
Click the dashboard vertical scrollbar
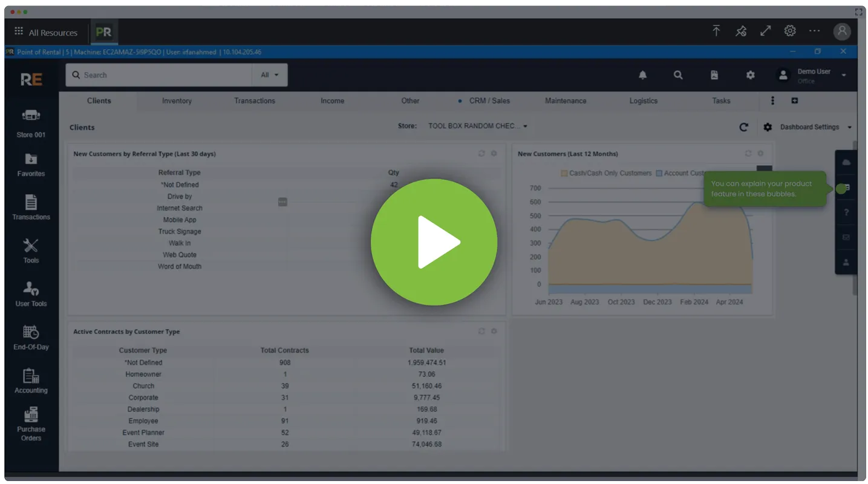pos(855,218)
